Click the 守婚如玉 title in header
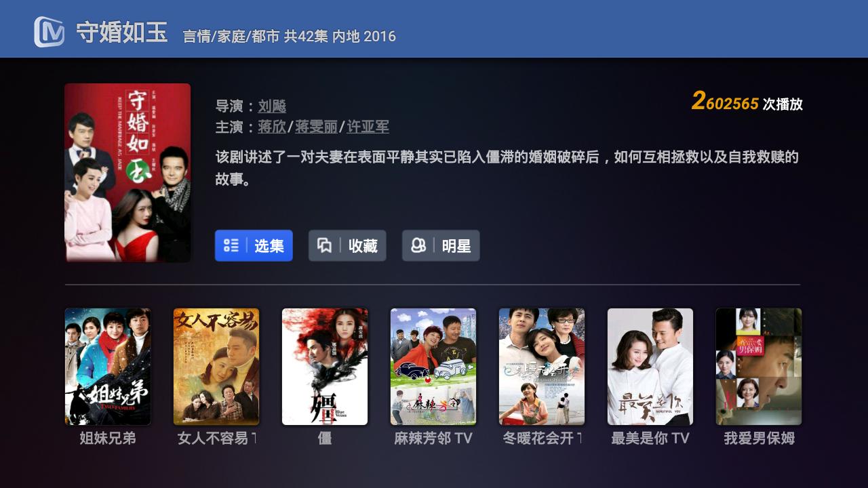 pos(121,33)
